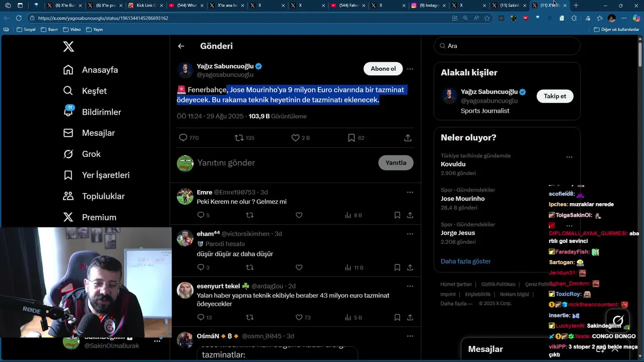Click Emre's reply comment icon showing 5
Screen dimensions: 644x362
[x=203, y=215]
